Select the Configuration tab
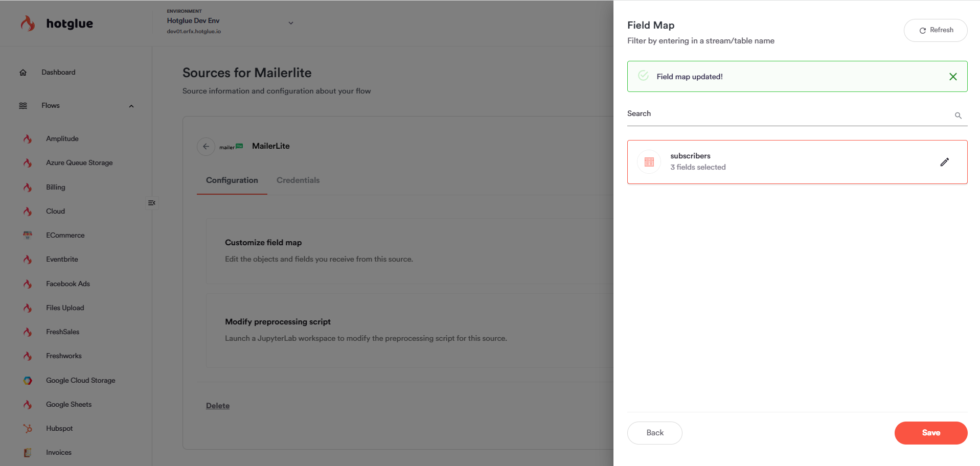This screenshot has height=466, width=980. 232,180
